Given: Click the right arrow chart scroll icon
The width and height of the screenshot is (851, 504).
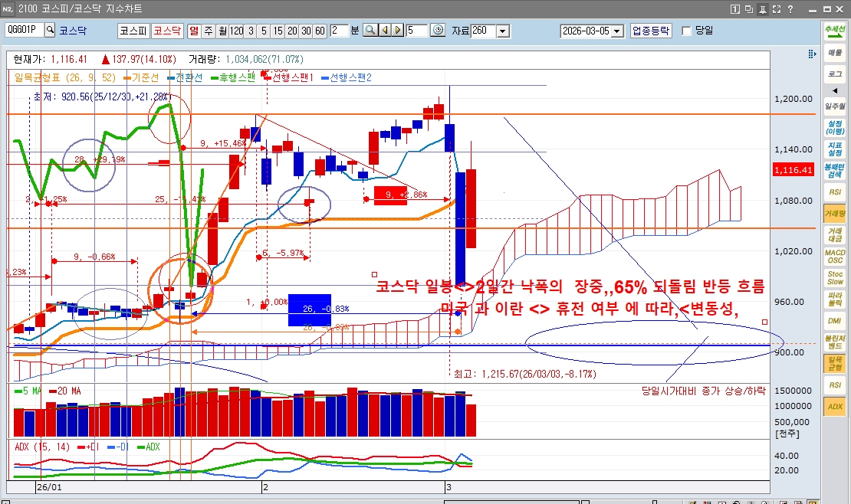Looking at the screenshot, I should click(398, 31).
